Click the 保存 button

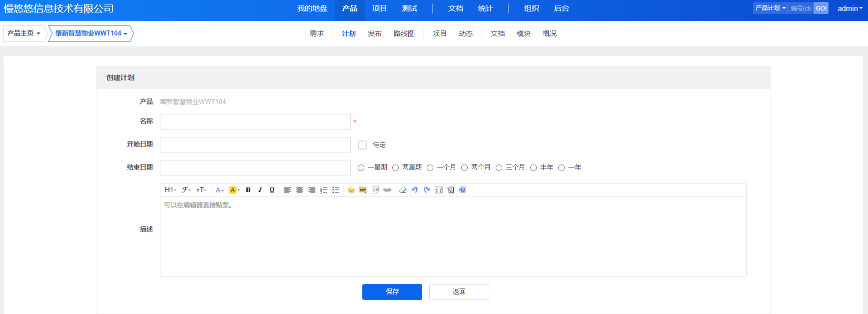392,292
